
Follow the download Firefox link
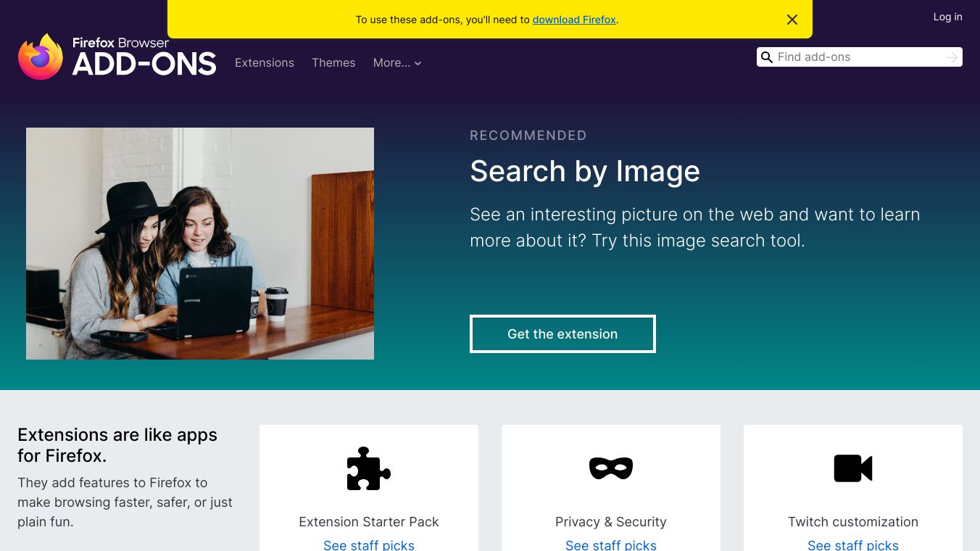click(574, 20)
